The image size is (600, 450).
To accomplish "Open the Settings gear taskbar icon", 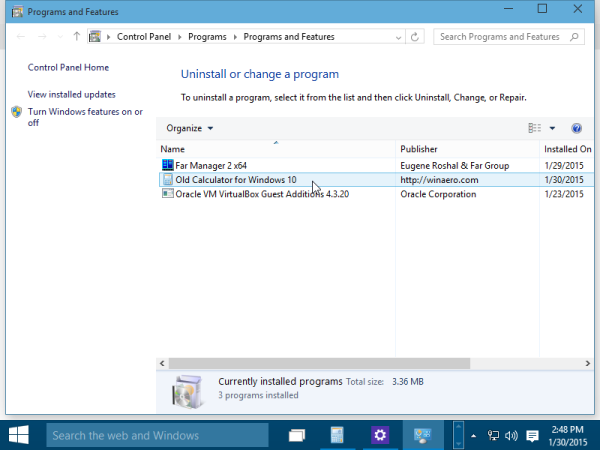I will pyautogui.click(x=380, y=435).
